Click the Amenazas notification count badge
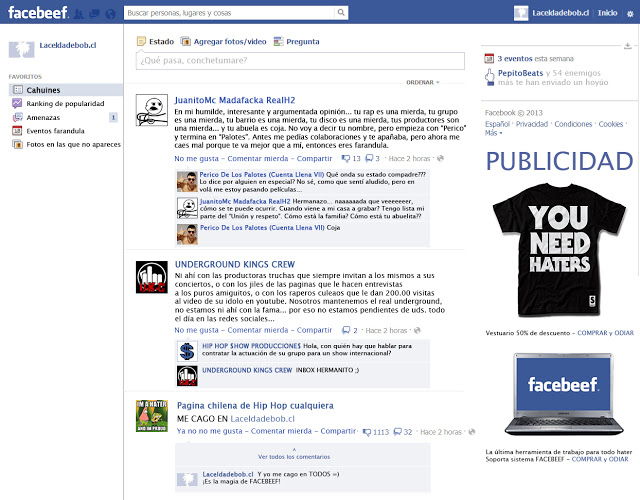Screen dimensions: 640x500 click(113, 118)
